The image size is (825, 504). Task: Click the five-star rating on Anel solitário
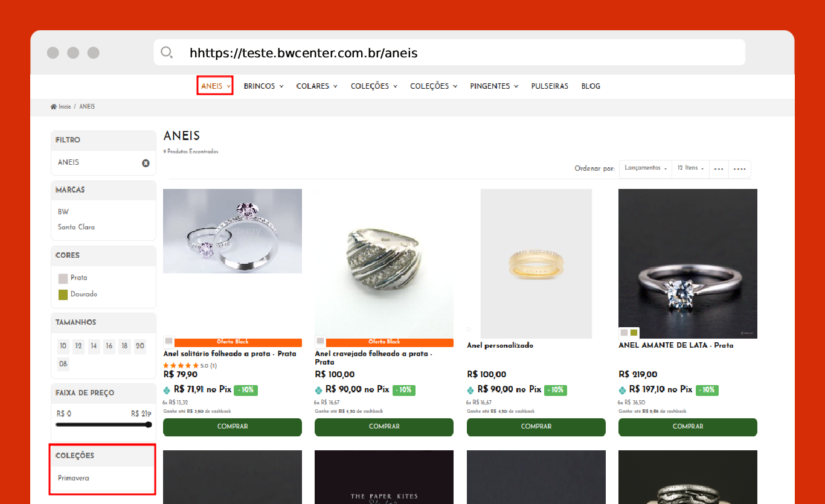(x=181, y=366)
